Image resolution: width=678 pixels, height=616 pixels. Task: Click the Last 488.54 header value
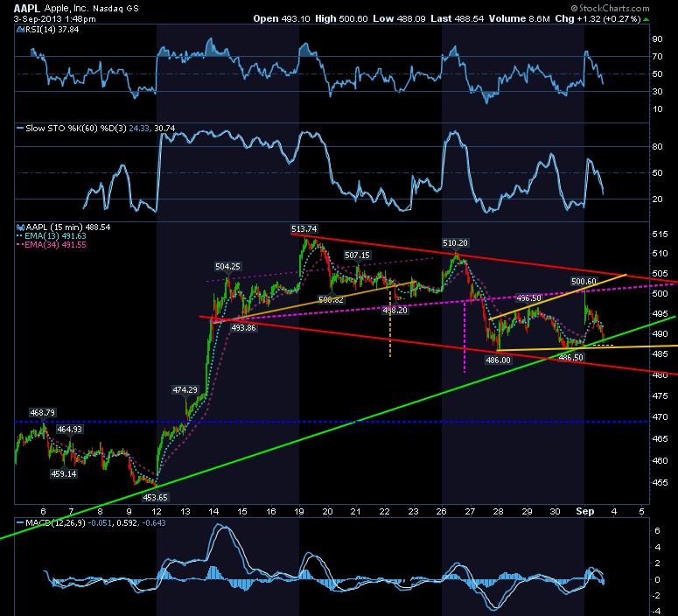tap(457, 18)
